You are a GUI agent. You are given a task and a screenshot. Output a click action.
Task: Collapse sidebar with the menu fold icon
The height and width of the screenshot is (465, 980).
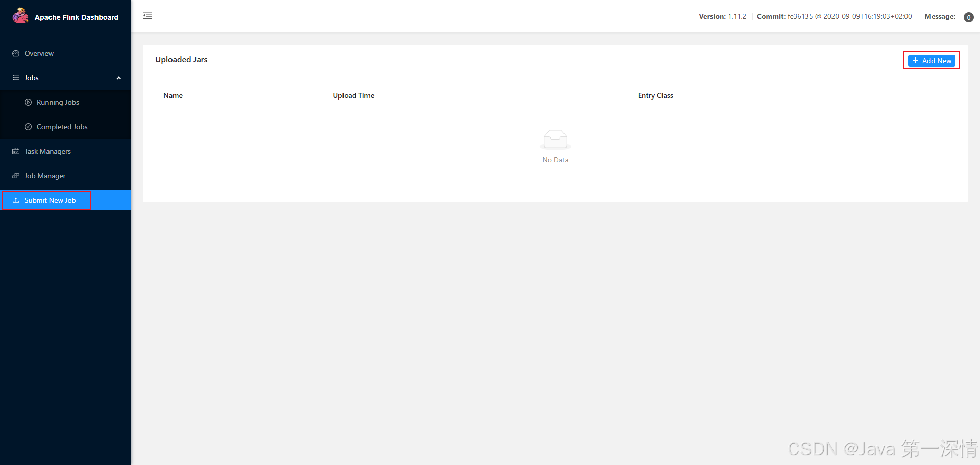coord(148,15)
